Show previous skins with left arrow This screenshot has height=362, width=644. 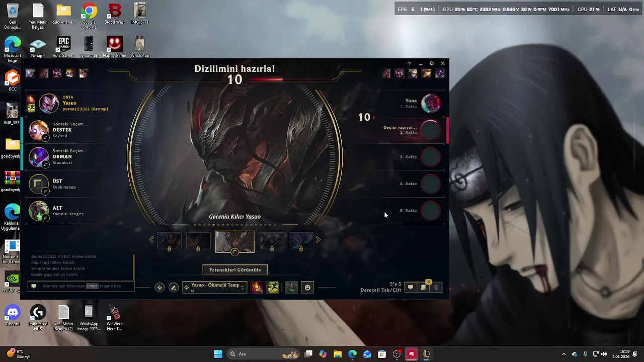coord(151,240)
